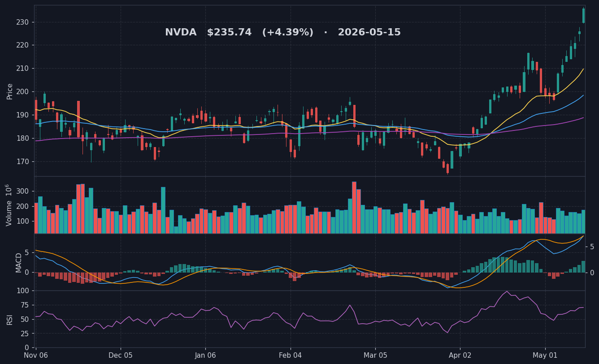The image size is (599, 364).
Task: Click the 170 price tick label
Action: tap(23, 162)
